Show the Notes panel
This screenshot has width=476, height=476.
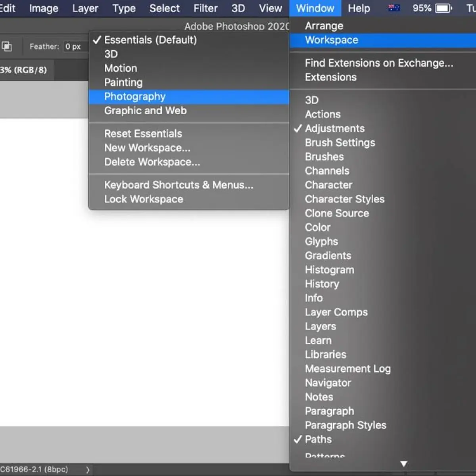(383, 397)
